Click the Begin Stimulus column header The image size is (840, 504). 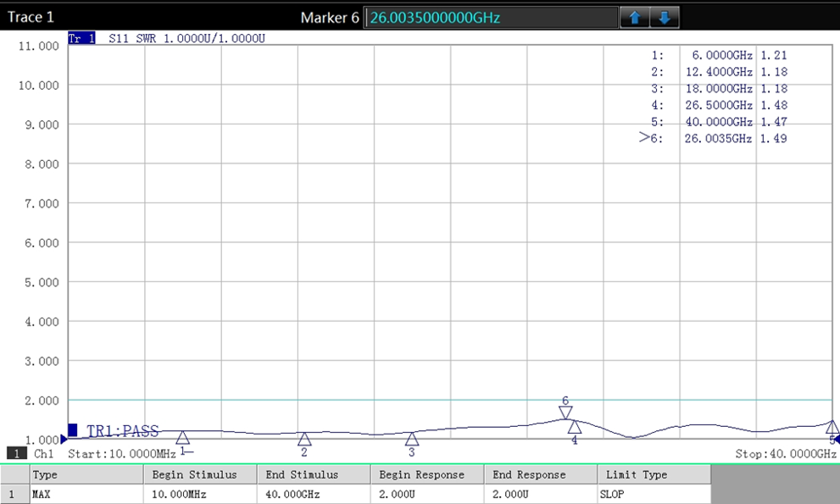200,474
